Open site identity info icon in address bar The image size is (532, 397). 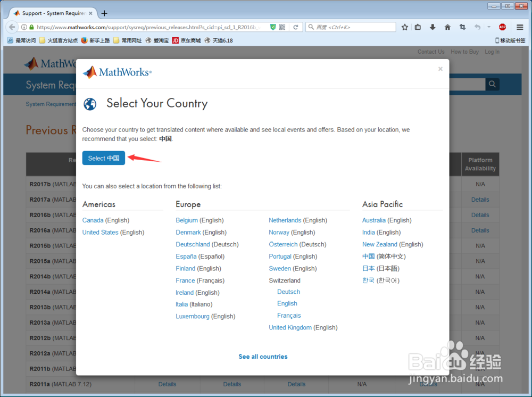[x=24, y=27]
